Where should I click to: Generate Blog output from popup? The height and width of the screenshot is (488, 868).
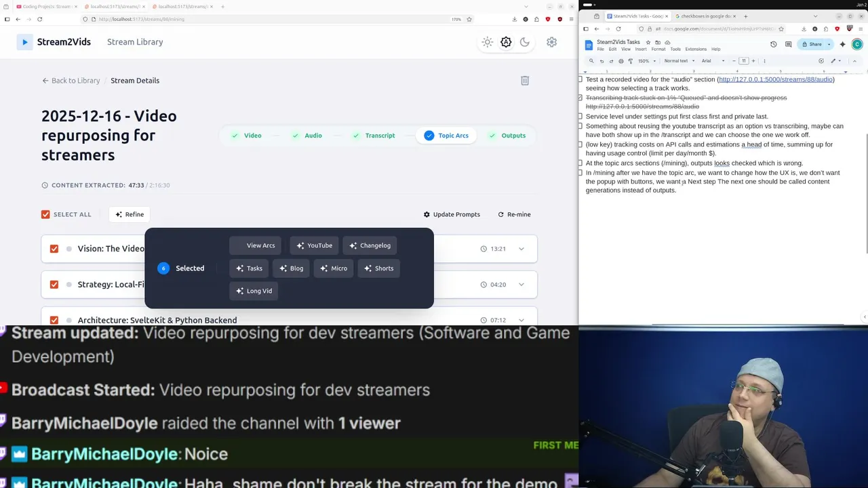(291, 268)
